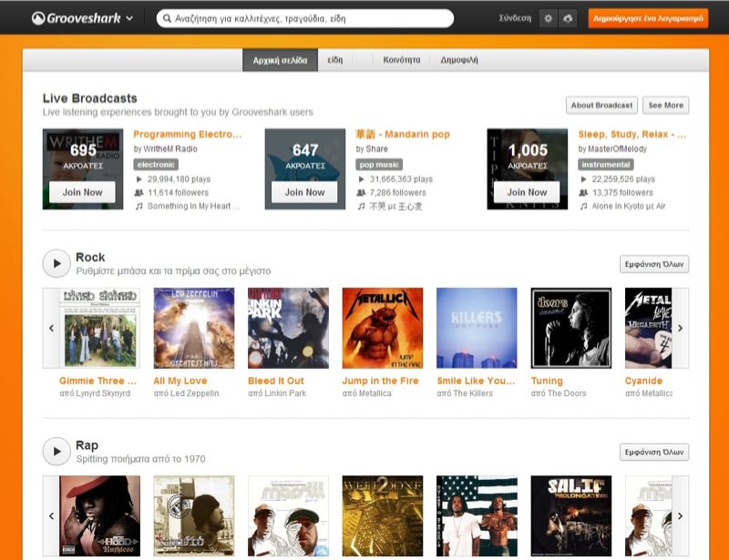The height and width of the screenshot is (560, 729).
Task: Open the Cyanide song link
Action: (644, 381)
